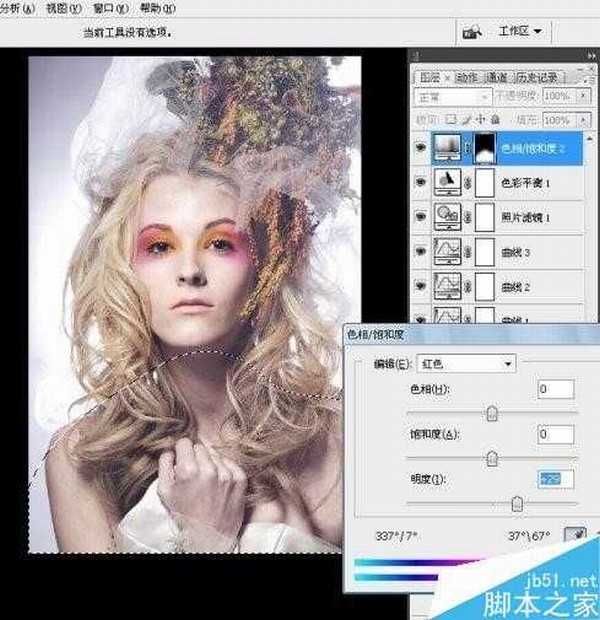Click the Bridge icon beside the workspace menu
This screenshot has height=620, width=600.
471,32
